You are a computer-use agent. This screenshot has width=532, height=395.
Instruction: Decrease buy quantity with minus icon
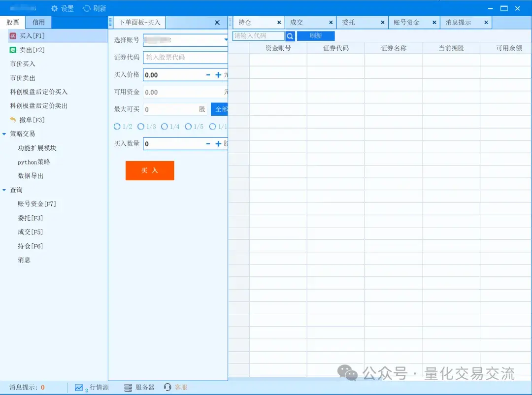208,144
